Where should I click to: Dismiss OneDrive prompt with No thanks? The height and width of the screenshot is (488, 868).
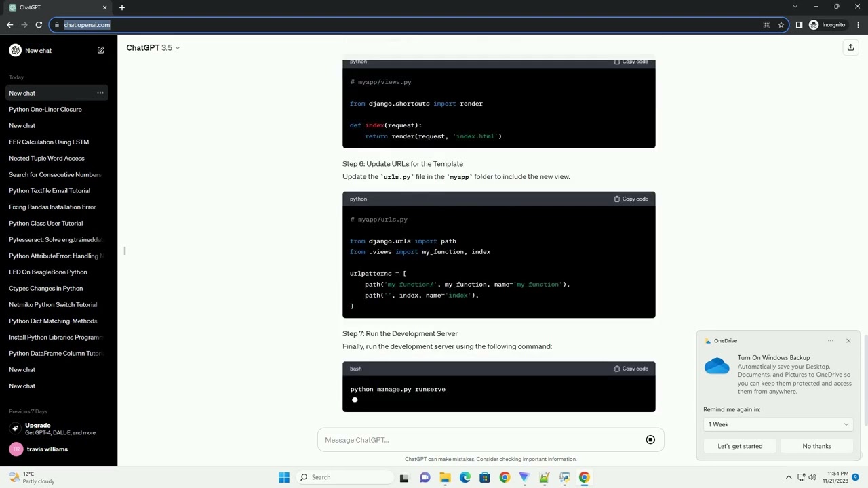click(x=816, y=446)
